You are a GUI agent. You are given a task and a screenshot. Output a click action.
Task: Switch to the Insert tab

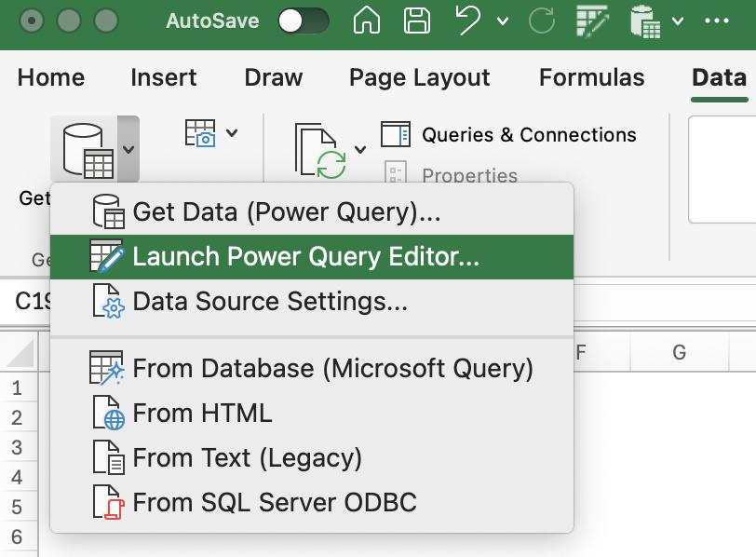click(164, 77)
